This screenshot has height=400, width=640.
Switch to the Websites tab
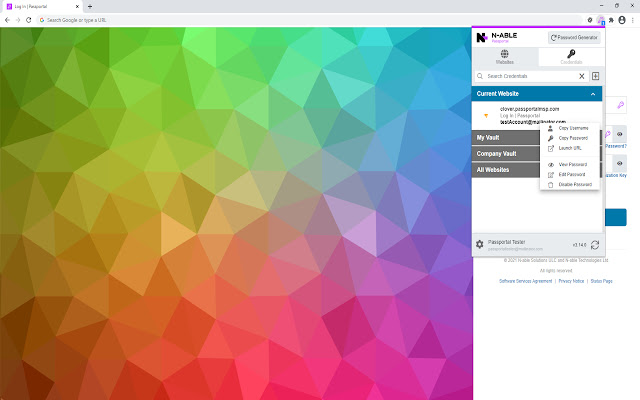click(505, 57)
